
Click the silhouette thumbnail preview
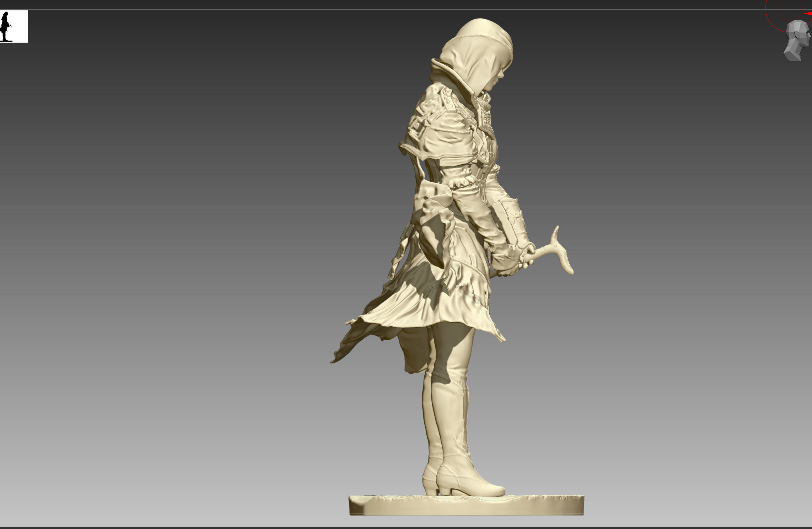coord(14,26)
